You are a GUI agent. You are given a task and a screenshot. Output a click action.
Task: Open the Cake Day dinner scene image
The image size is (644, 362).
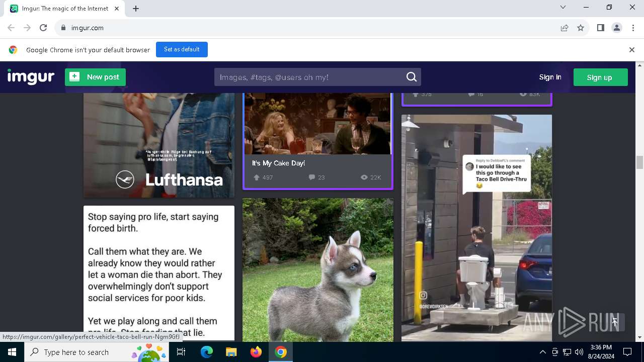point(318,124)
